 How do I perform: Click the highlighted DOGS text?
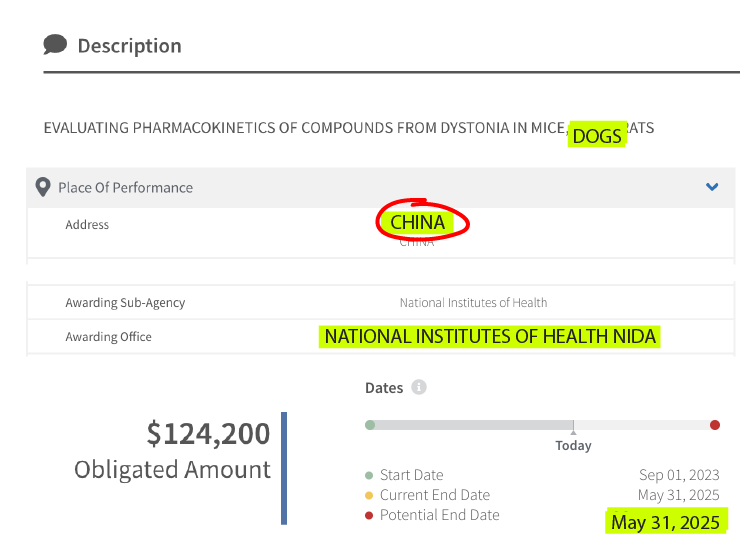(597, 136)
